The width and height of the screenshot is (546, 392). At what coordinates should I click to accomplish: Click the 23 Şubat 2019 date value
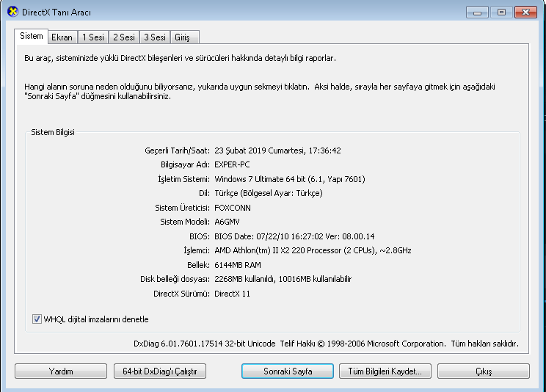277,150
